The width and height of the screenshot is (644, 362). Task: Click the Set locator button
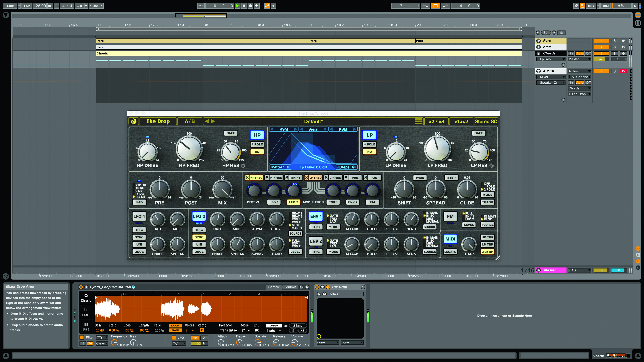(546, 33)
